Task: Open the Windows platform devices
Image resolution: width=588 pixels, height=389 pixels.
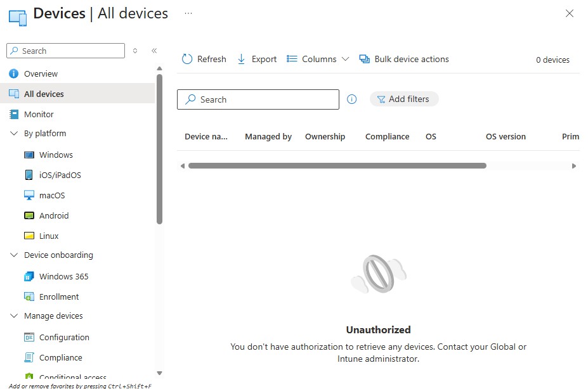Action: coord(56,155)
